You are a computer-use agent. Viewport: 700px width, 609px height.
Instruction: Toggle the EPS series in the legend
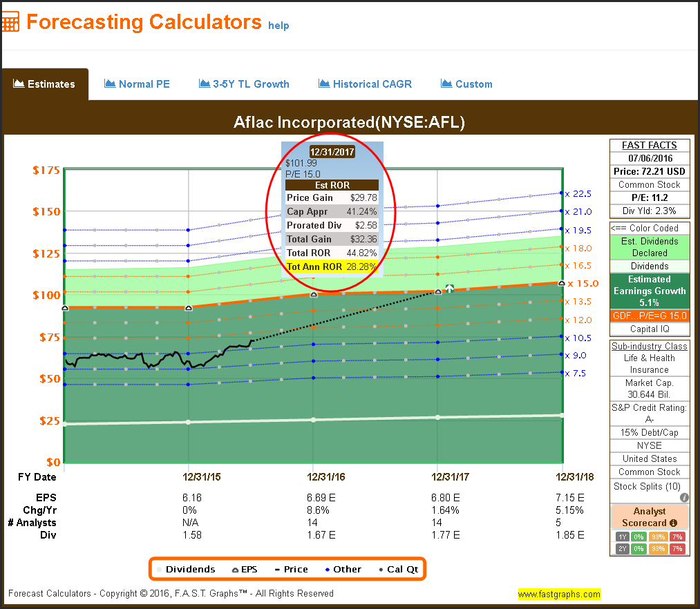click(x=243, y=569)
